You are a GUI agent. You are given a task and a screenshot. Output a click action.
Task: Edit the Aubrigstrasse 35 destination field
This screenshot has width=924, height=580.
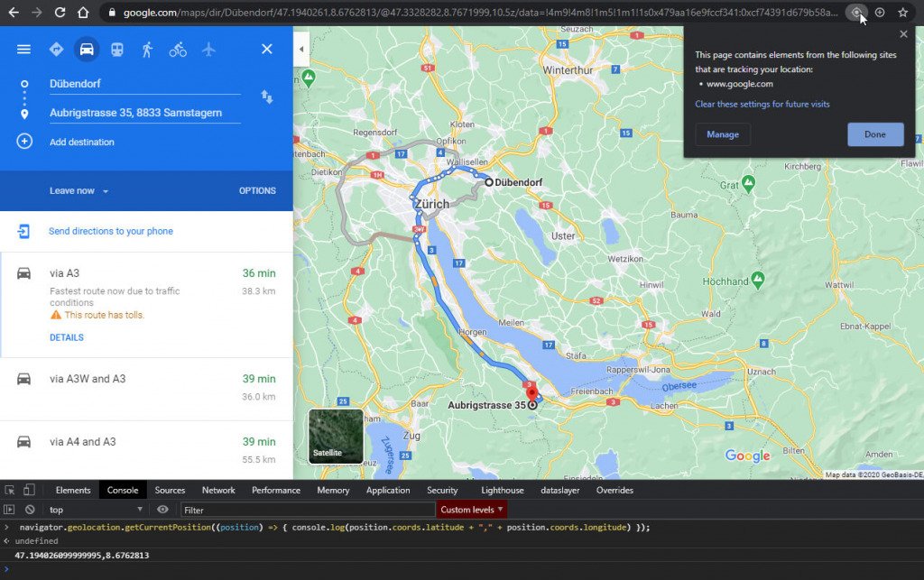[x=145, y=113]
